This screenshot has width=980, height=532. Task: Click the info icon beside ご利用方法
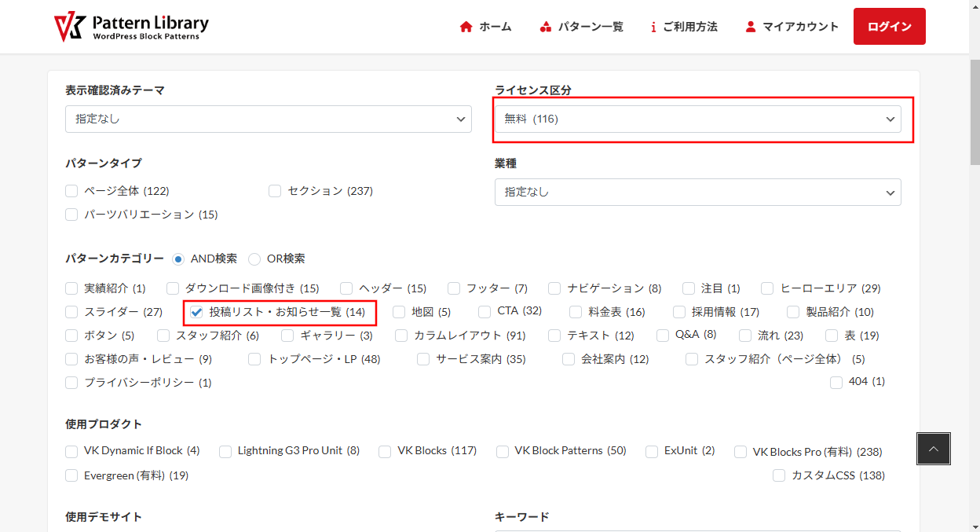click(x=653, y=27)
